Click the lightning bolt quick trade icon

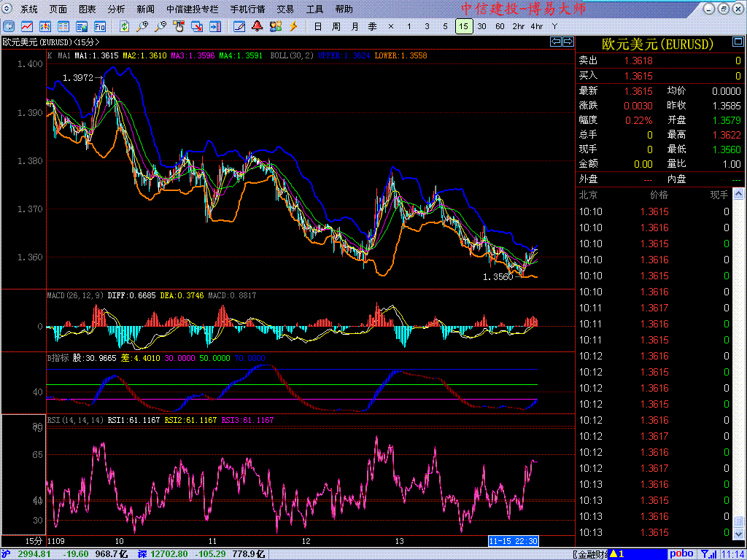pos(293,26)
